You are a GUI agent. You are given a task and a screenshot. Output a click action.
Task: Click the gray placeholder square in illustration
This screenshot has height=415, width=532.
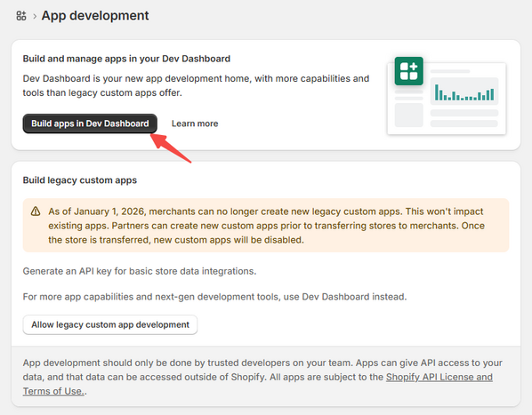point(409,116)
